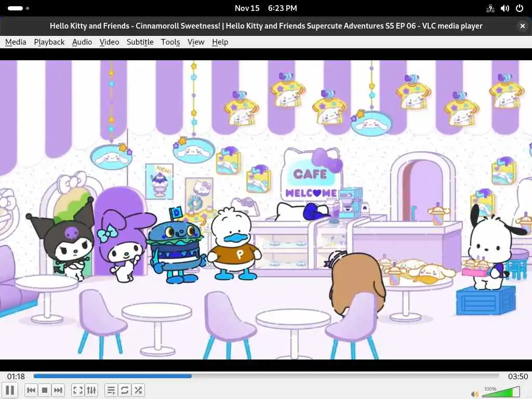This screenshot has width=532, height=399.
Task: Show the playlist panel
Action: point(111,390)
